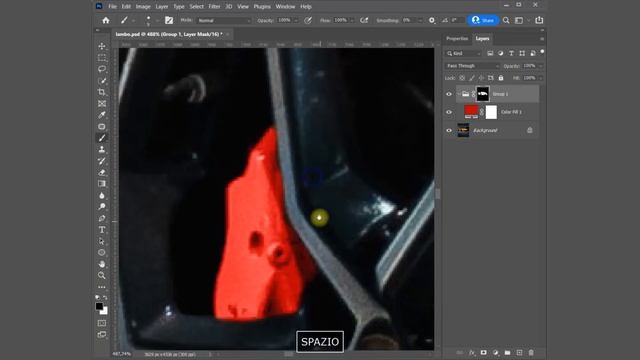The width and height of the screenshot is (640, 360).
Task: Select the Rectangular Marquee tool
Action: tap(102, 58)
